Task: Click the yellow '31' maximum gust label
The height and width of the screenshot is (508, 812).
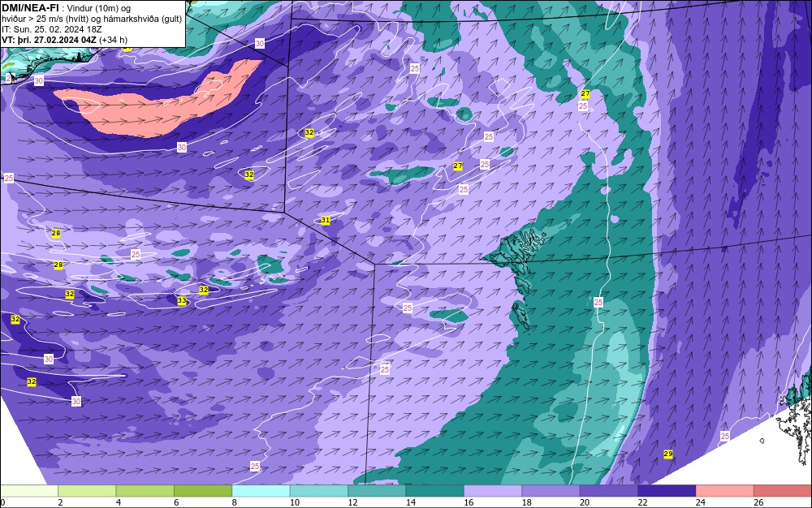Action: 326,221
